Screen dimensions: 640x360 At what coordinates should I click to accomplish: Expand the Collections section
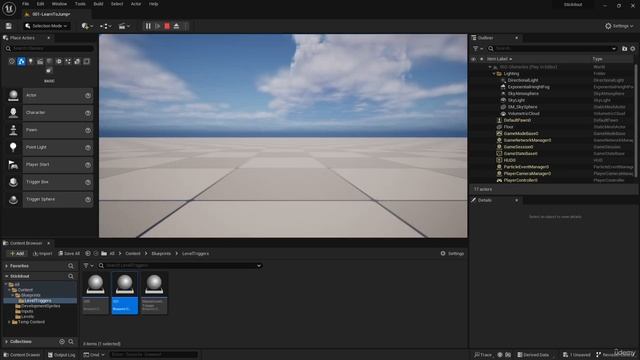(x=7, y=342)
